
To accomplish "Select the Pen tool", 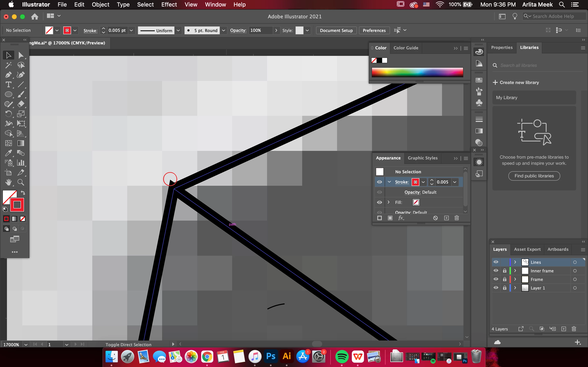I will pyautogui.click(x=8, y=75).
